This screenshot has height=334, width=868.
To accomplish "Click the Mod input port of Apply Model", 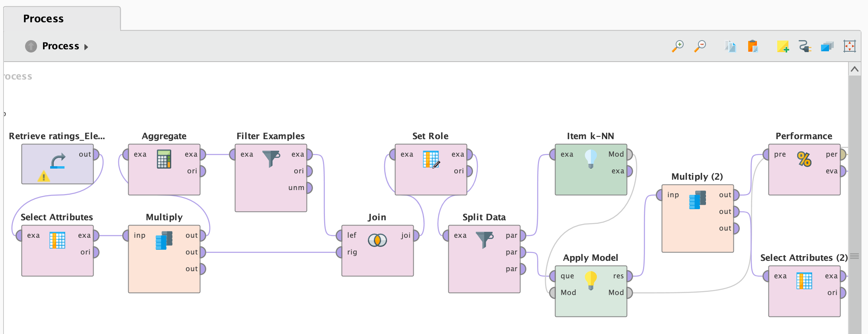I will pyautogui.click(x=553, y=293).
